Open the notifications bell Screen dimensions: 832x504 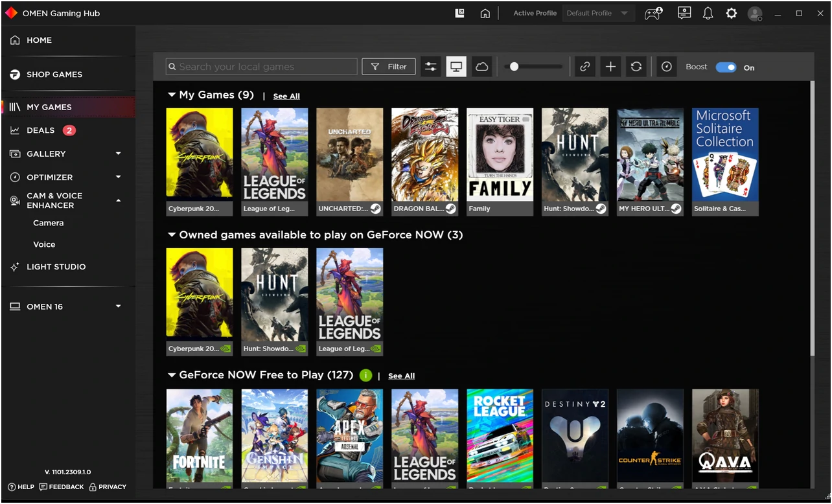pos(708,13)
